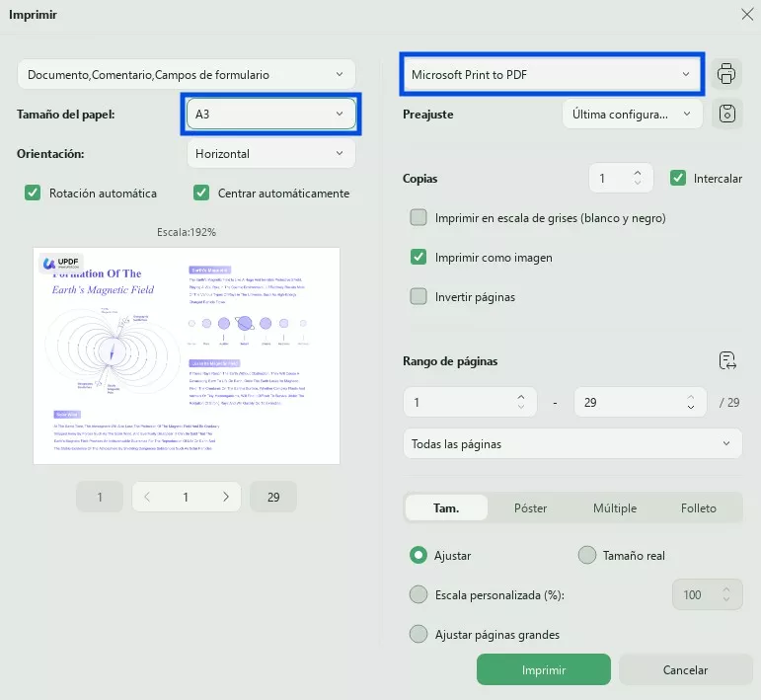Viewport: 761px width, 700px height.
Task: Increase Copias value with up arrow
Action: (x=638, y=173)
